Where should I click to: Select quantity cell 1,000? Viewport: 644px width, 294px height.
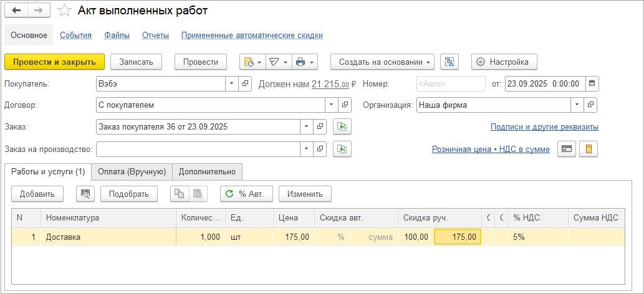tap(201, 237)
